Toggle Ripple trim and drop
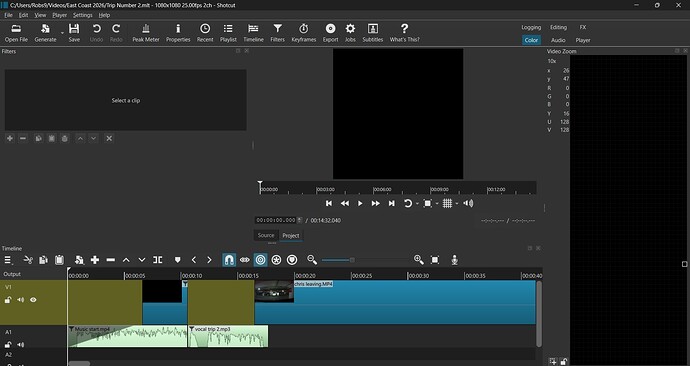690x366 pixels. [261, 260]
